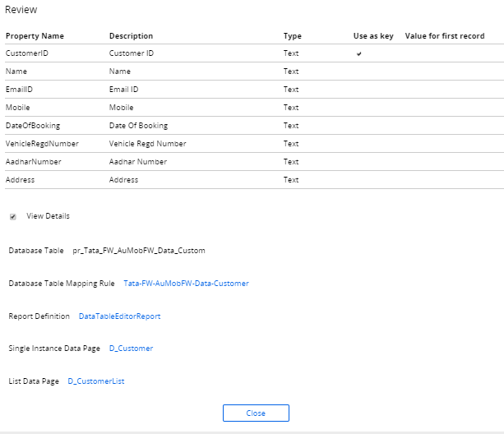Click the database table name pr_Tata_FW_AuMobFW_Data_Custom

pos(139,251)
